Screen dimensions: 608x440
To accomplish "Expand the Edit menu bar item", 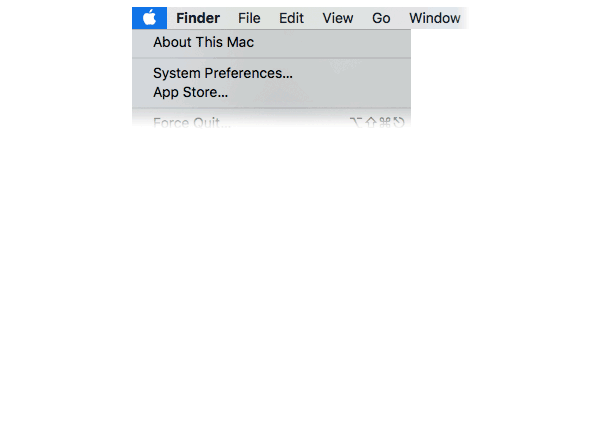I will [291, 18].
